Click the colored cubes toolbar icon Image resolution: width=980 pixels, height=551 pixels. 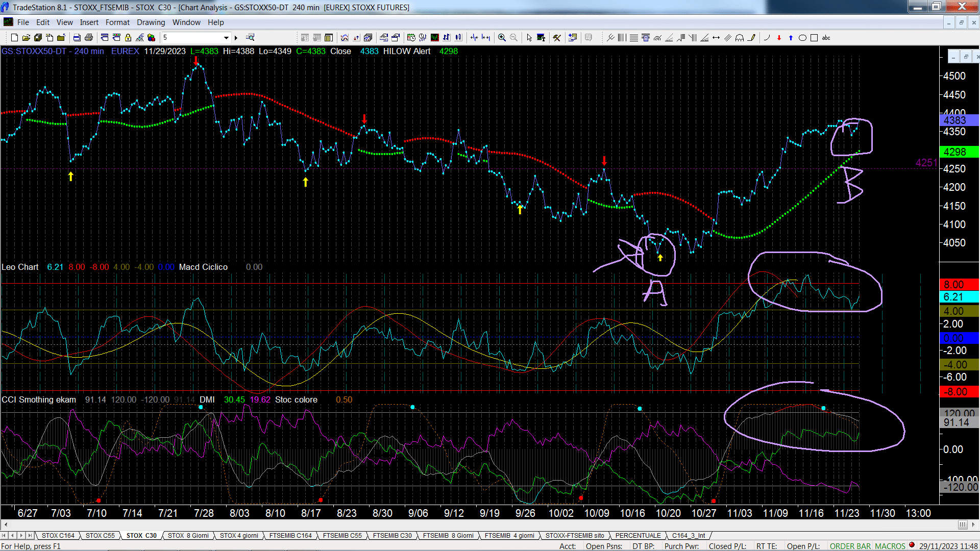(152, 38)
